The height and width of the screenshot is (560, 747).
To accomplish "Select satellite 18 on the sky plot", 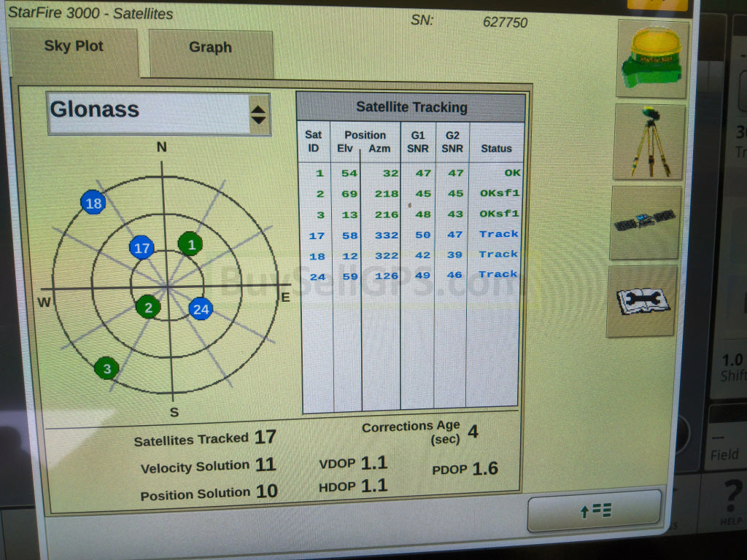I will (x=93, y=203).
